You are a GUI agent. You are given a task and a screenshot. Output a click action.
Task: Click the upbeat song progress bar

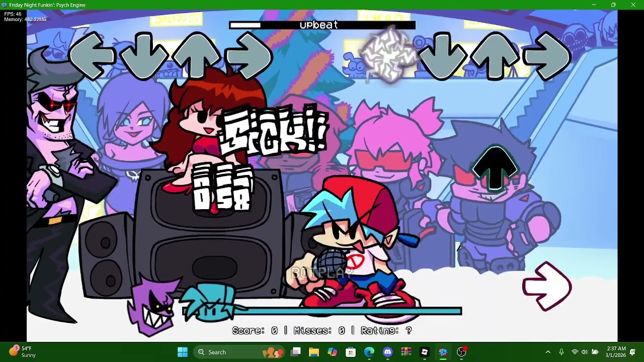tap(322, 25)
